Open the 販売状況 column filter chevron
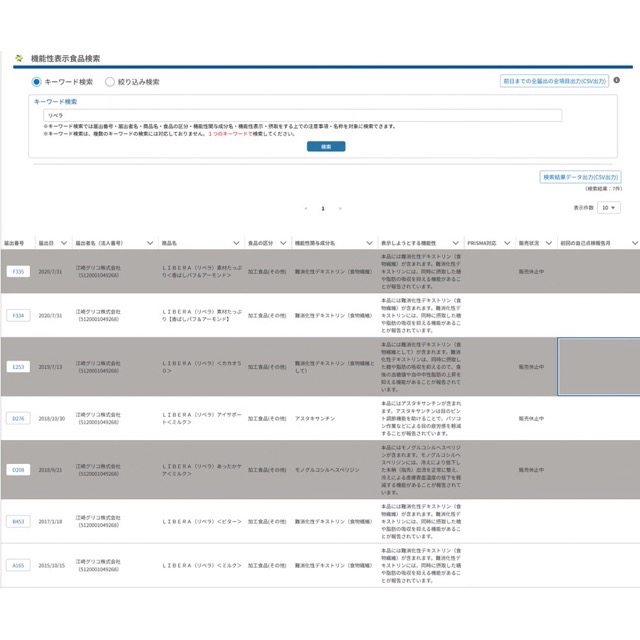Image resolution: width=640 pixels, height=640 pixels. tap(549, 242)
